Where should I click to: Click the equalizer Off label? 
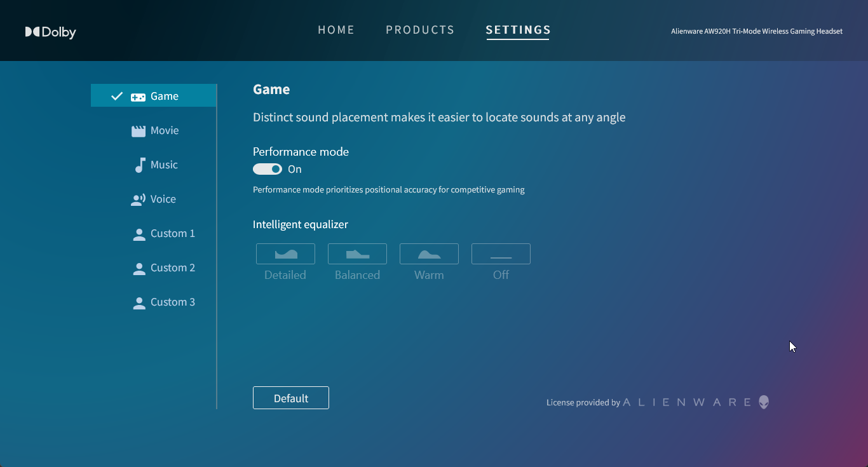[501, 275]
